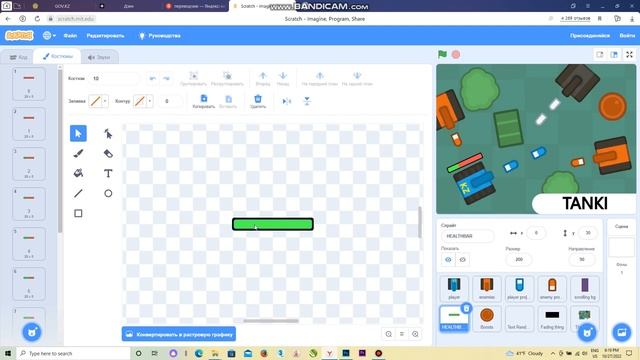
Task: Stop project with red stop button
Action: (456, 54)
